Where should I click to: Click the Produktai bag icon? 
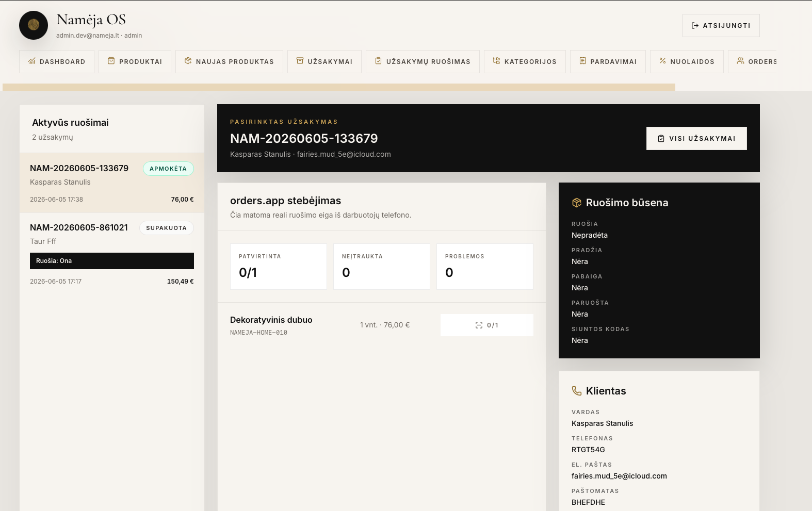(111, 61)
